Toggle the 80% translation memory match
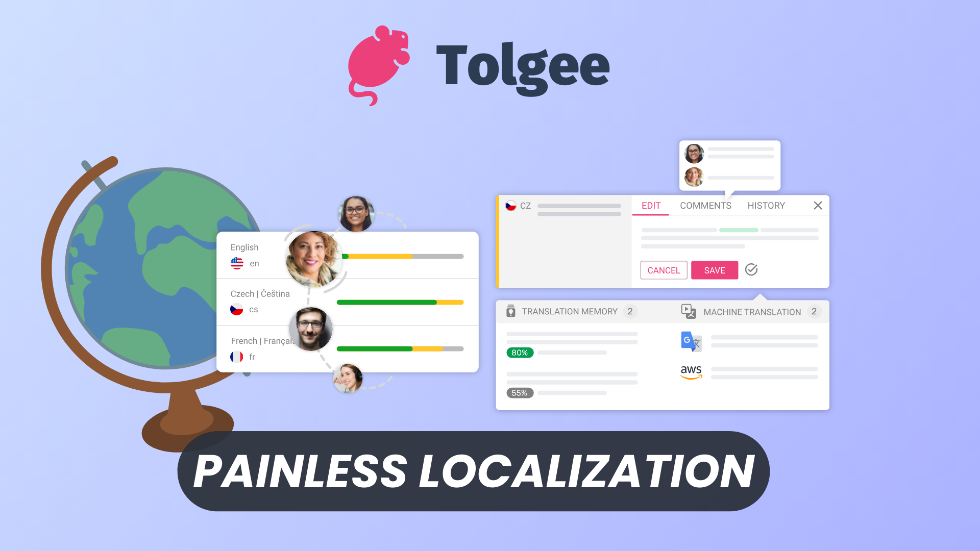980x551 pixels. point(520,353)
